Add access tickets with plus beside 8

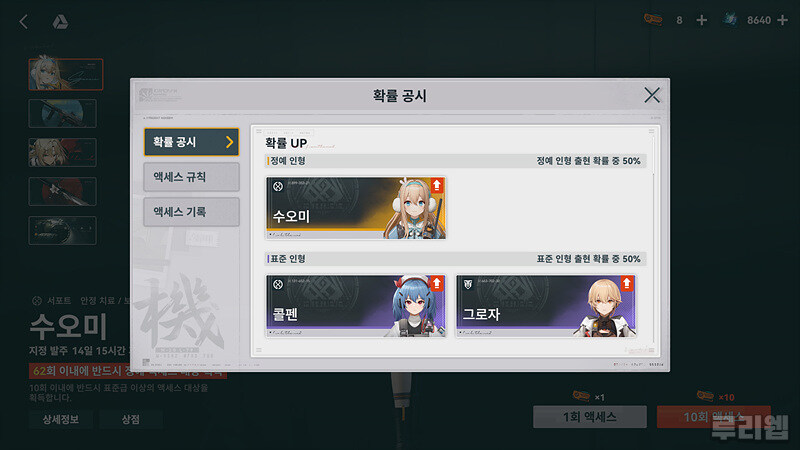[702, 20]
